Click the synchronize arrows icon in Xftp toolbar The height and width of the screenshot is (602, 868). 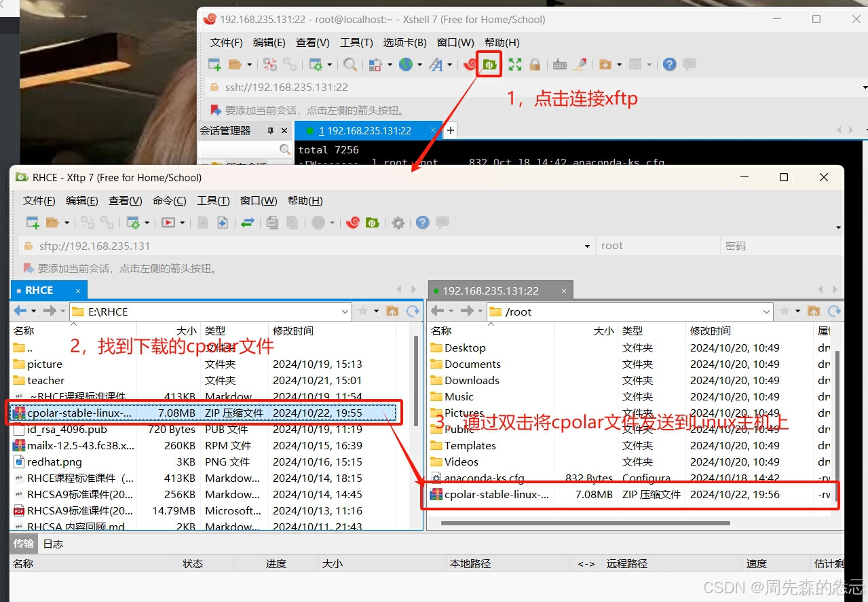click(x=248, y=223)
